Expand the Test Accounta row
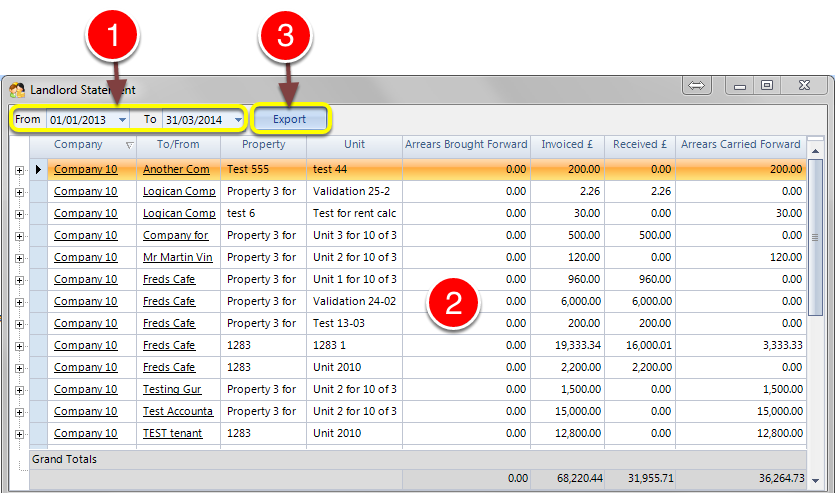This screenshot has height=493, width=835. 19,413
